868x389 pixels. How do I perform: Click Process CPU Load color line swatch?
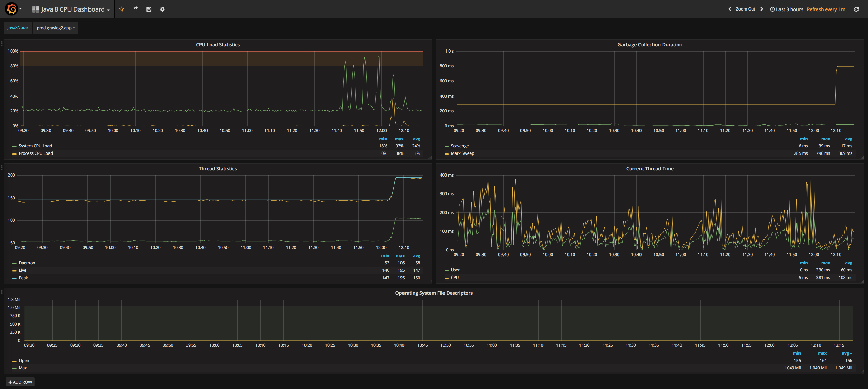coord(14,154)
